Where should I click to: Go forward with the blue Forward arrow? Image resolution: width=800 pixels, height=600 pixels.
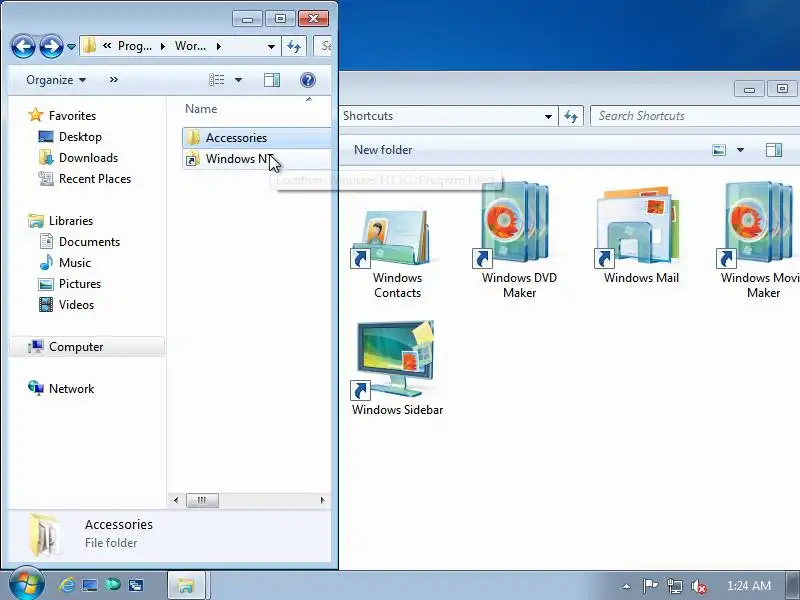52,47
